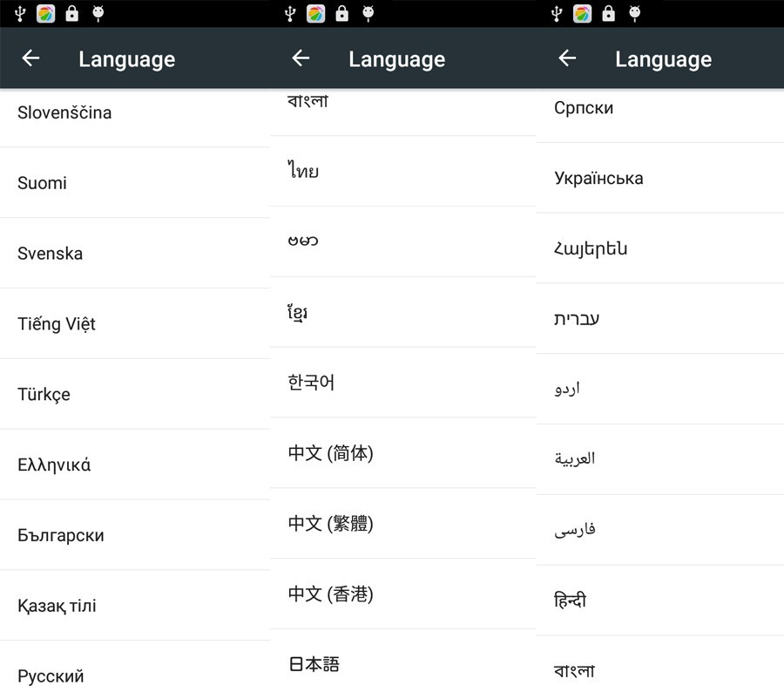This screenshot has width=784, height=699.
Task: Select 中文 (简体) language option
Action: (x=330, y=453)
